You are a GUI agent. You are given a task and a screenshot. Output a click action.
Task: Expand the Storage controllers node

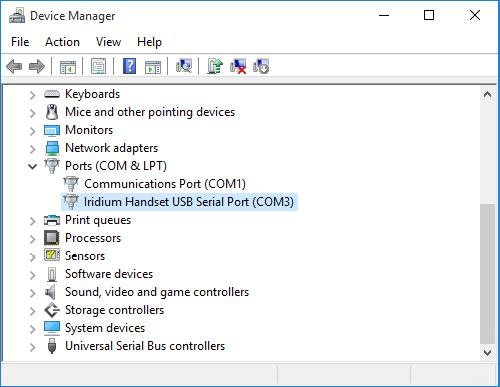point(32,311)
